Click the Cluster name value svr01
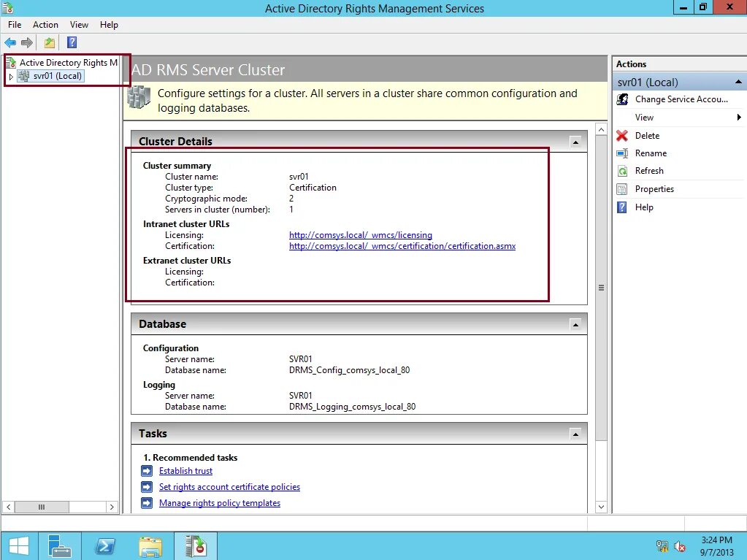Viewport: 747px width, 560px height. pyautogui.click(x=299, y=177)
